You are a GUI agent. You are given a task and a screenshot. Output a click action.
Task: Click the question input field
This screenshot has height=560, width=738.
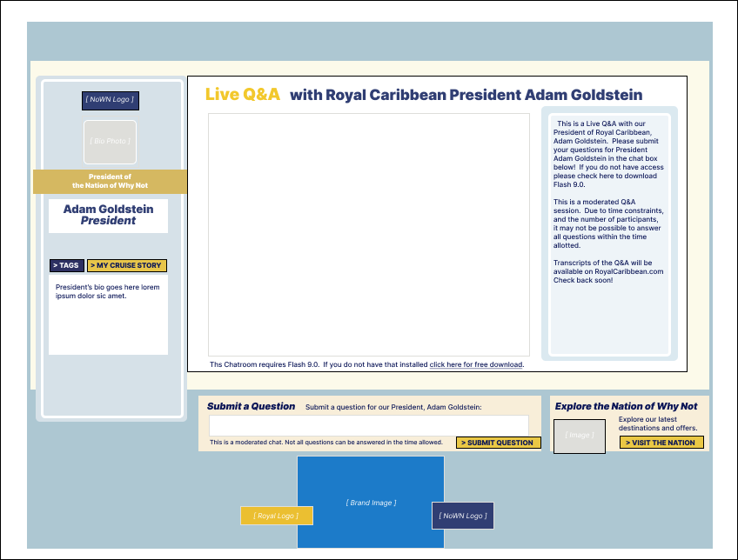pos(368,425)
